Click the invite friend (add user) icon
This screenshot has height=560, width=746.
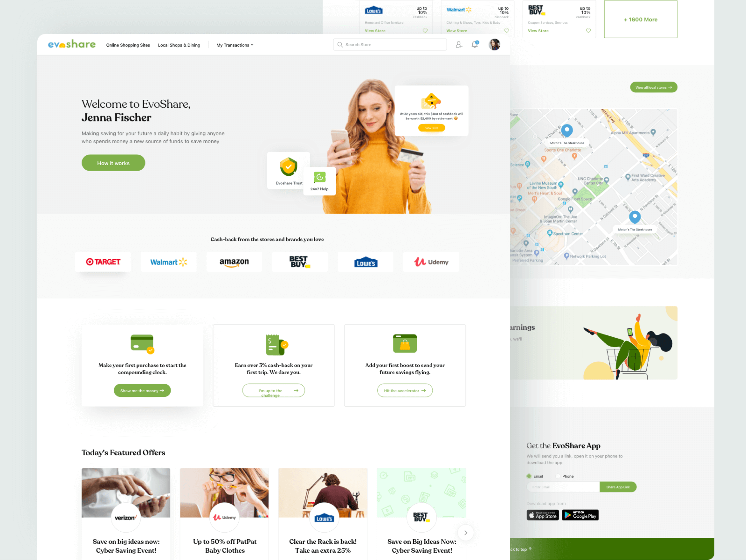459,45
